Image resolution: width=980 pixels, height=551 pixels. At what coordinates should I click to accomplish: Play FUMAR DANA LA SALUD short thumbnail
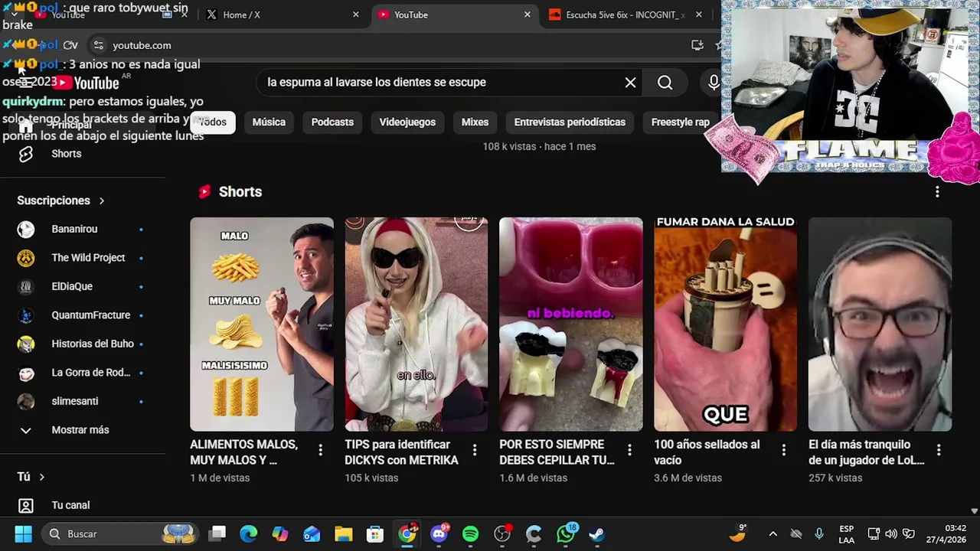pos(726,324)
